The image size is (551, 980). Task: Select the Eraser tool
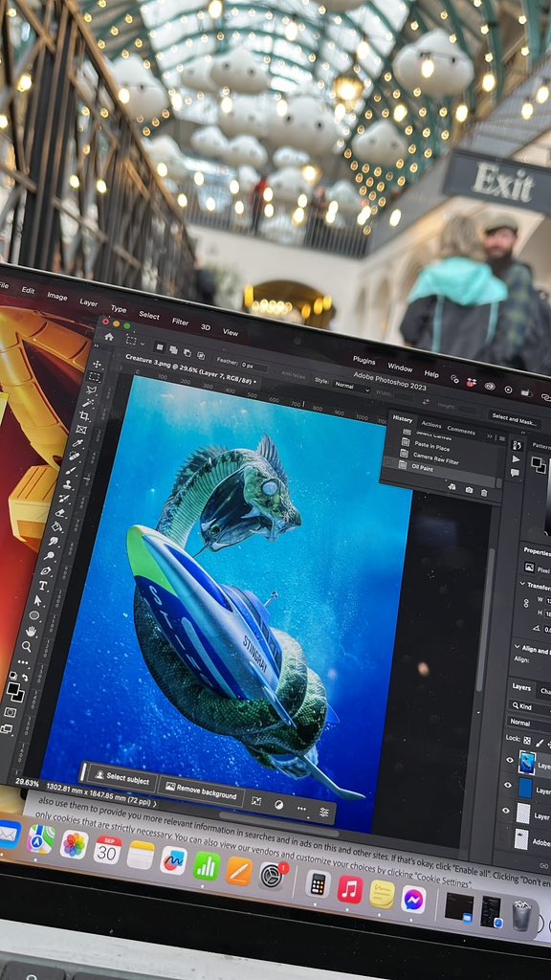[x=60, y=513]
